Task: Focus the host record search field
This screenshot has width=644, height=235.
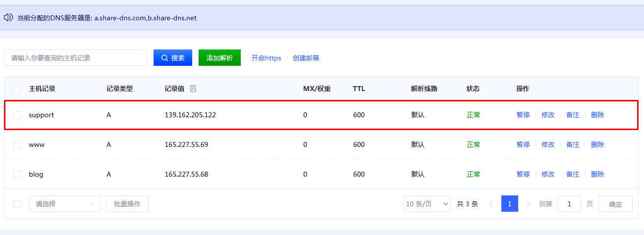Action: (75, 58)
